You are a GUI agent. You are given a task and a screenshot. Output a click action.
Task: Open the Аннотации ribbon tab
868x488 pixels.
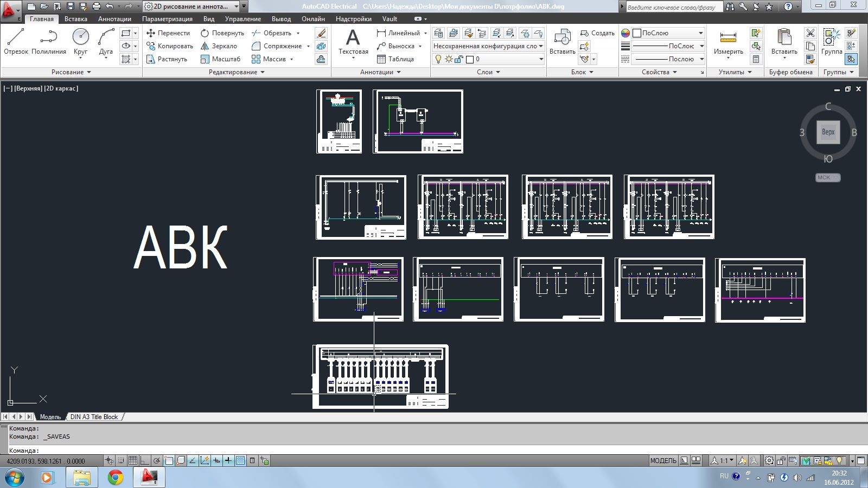(114, 19)
